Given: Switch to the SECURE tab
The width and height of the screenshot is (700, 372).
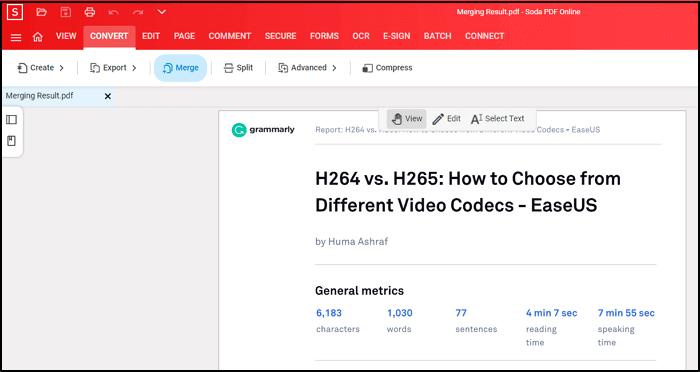Looking at the screenshot, I should tap(280, 36).
